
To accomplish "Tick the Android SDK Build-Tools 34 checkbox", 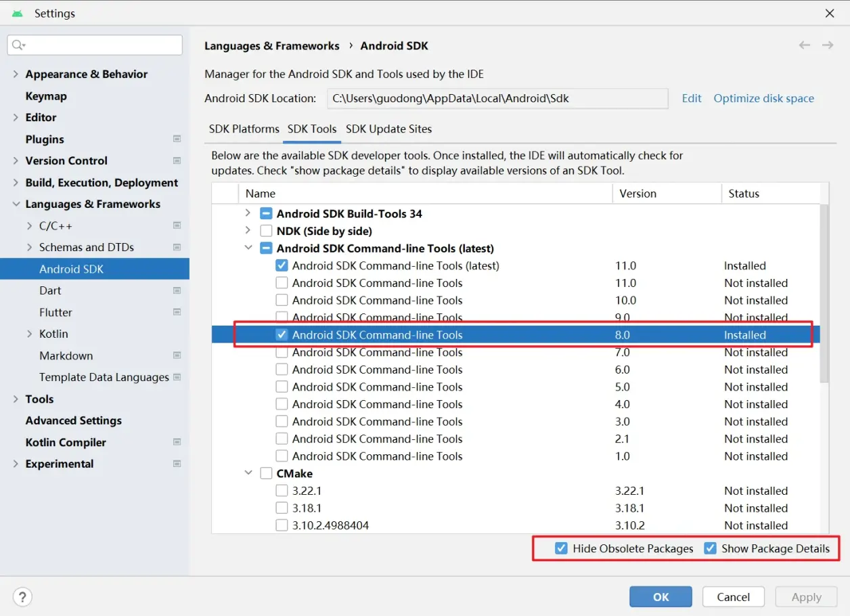I will click(x=266, y=213).
